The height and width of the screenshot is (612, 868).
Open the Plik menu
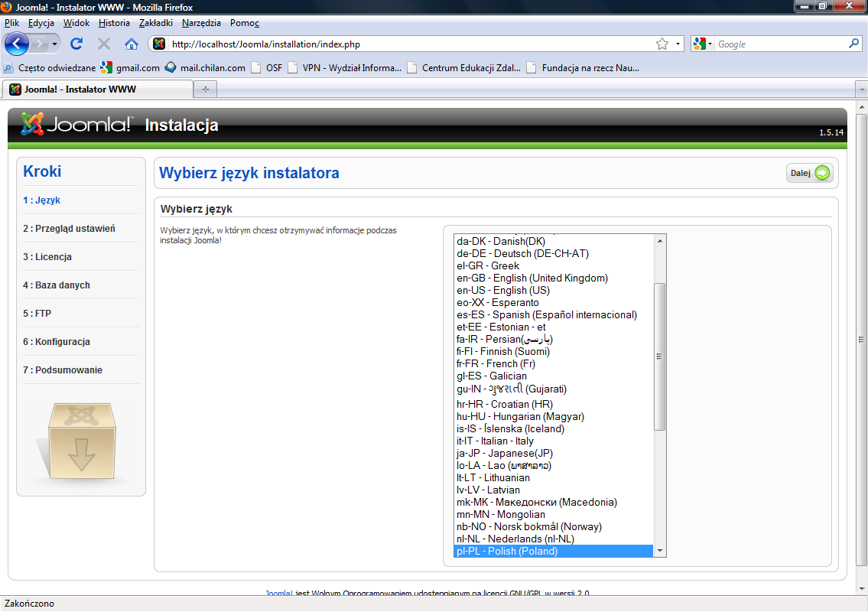tap(11, 23)
